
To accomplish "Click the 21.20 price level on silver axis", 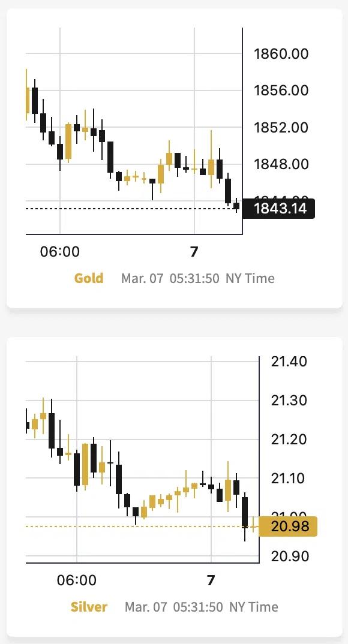I will pyautogui.click(x=289, y=440).
